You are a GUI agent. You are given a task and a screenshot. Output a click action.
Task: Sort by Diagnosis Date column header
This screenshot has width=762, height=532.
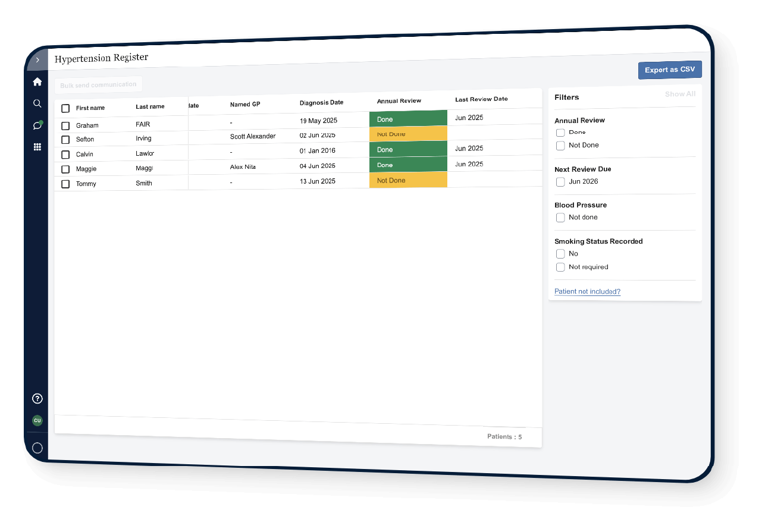(x=321, y=102)
